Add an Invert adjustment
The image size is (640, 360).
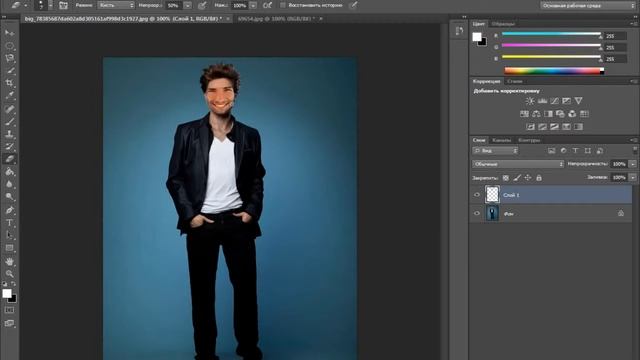point(530,127)
